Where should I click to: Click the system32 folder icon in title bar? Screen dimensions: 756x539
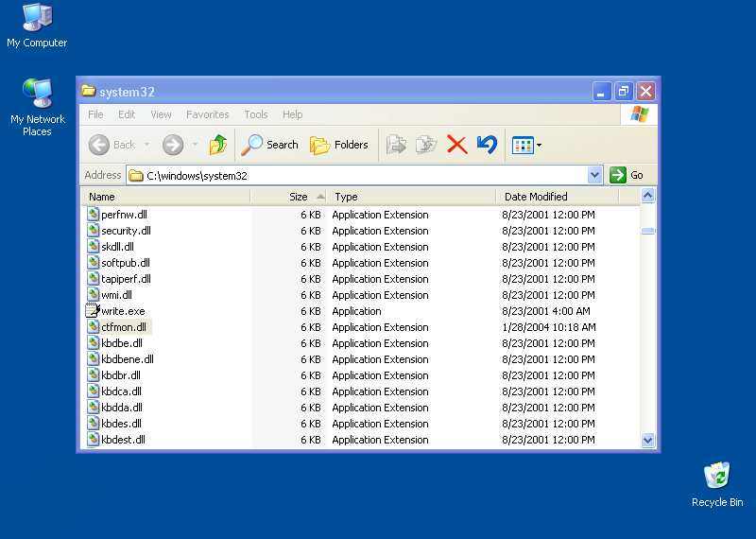88,91
